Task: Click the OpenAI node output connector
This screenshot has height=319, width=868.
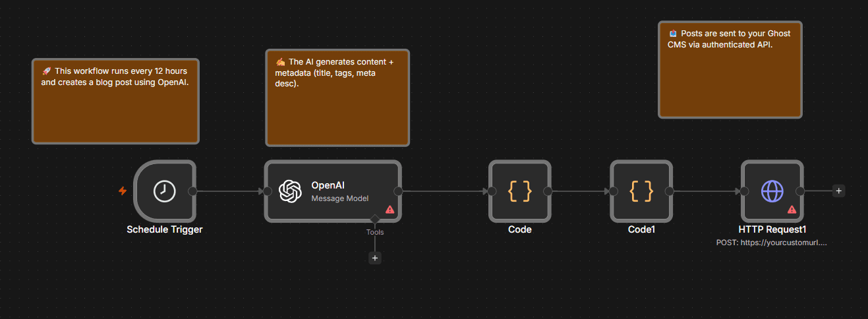Action: click(x=398, y=191)
